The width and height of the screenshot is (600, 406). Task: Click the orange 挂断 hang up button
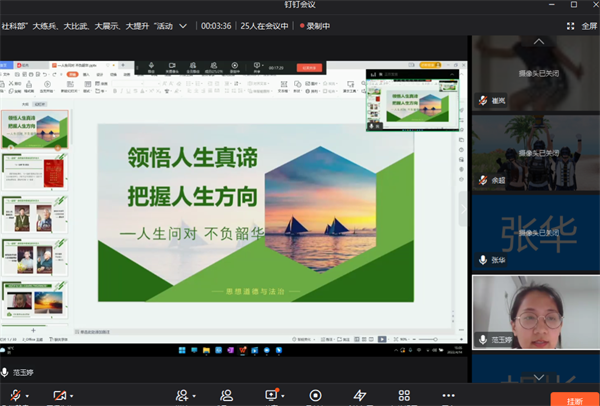(575, 399)
